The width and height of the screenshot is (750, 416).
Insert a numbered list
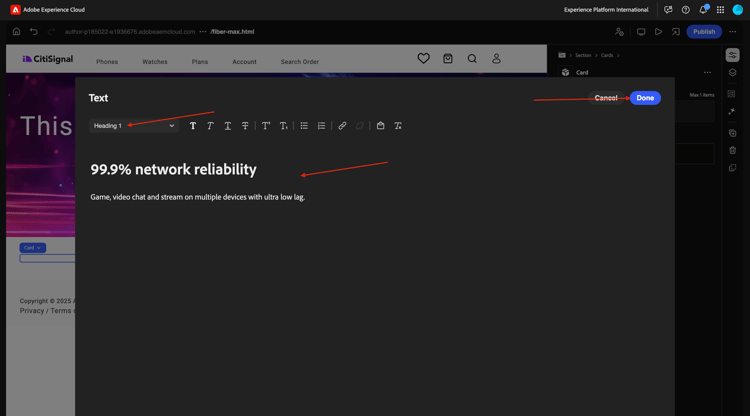coord(321,126)
